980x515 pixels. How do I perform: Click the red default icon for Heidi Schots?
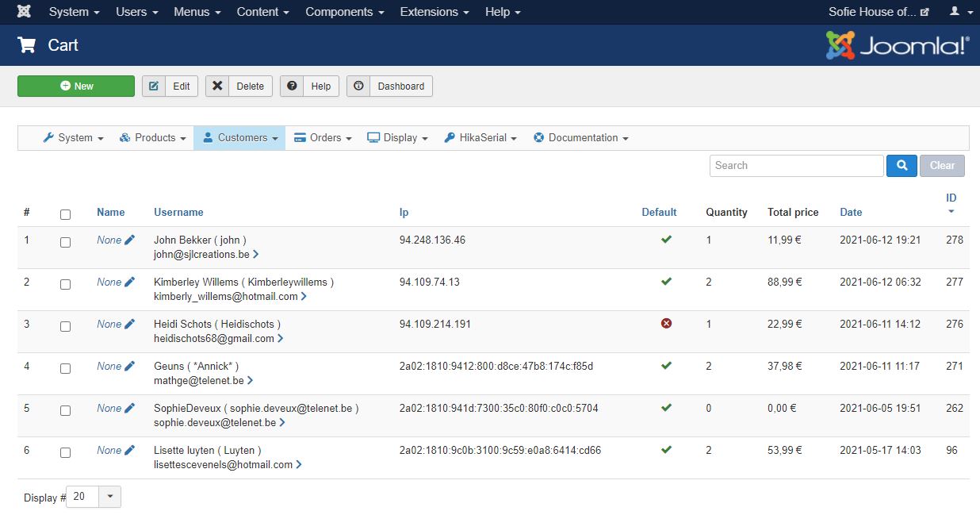click(666, 324)
